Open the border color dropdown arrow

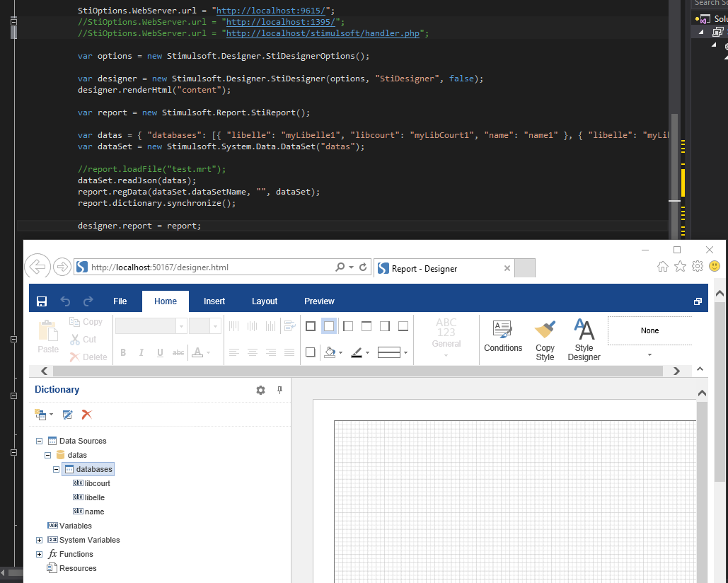[x=368, y=353]
